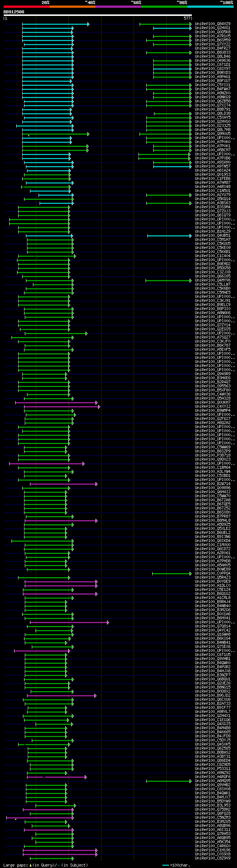Click the UniRef100_Q6ZB58 label
Image resolution: width=237 pixels, height=868 pixels.
click(213, 101)
